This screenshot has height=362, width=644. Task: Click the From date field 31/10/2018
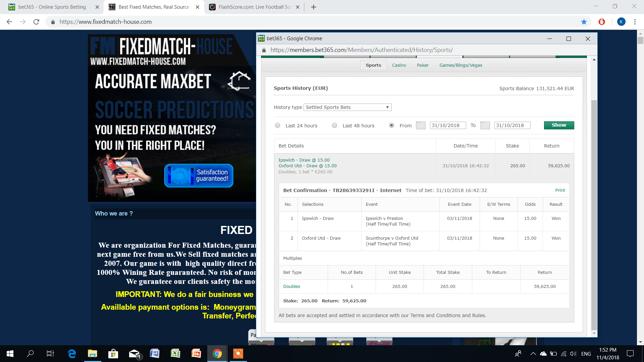[x=448, y=125]
